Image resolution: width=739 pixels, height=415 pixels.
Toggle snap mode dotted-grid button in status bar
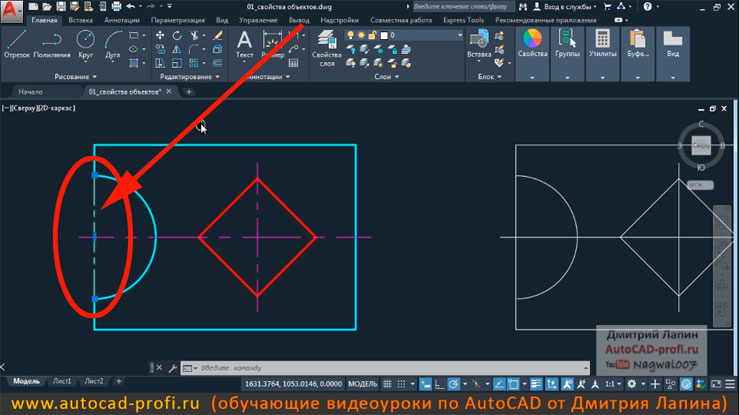tap(401, 384)
